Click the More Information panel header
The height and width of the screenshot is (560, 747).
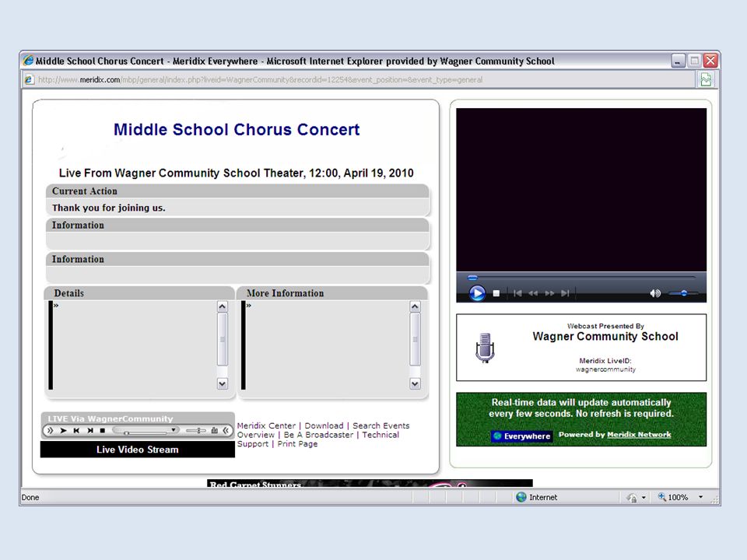tap(332, 293)
